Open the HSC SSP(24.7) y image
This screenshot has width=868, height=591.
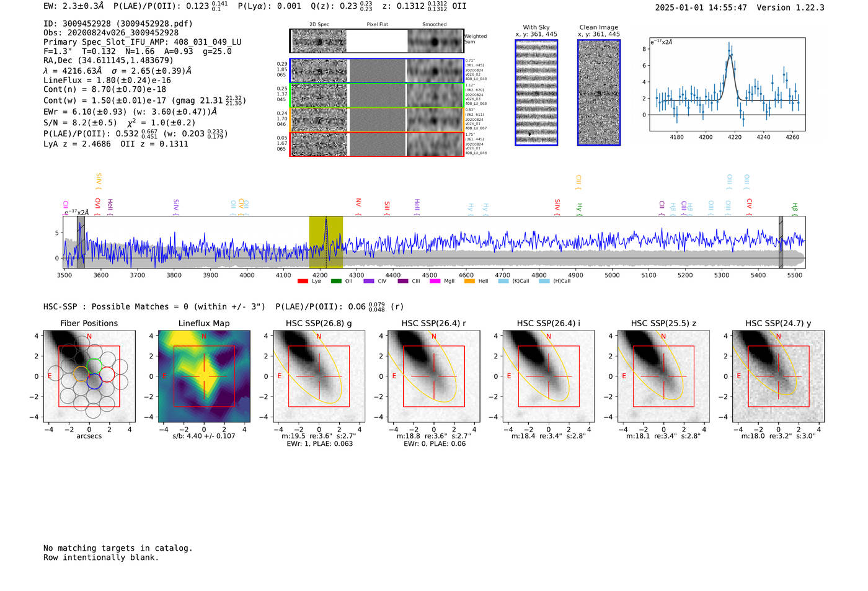[x=778, y=376]
